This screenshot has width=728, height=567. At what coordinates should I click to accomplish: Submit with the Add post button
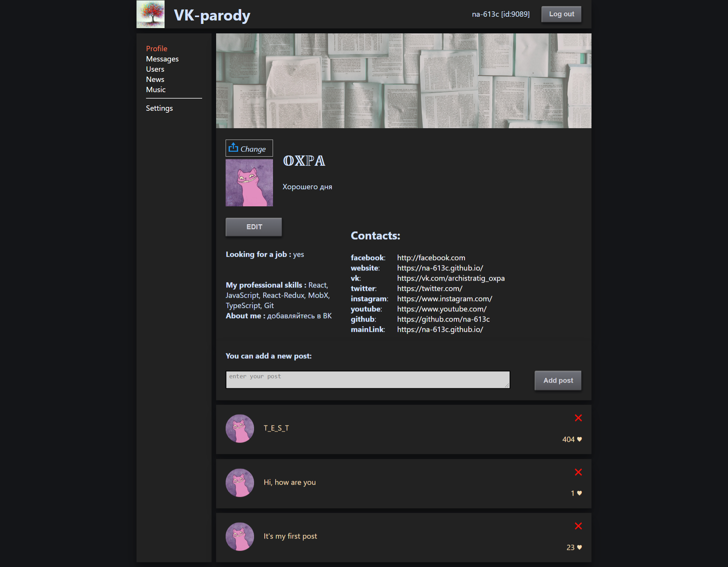558,380
